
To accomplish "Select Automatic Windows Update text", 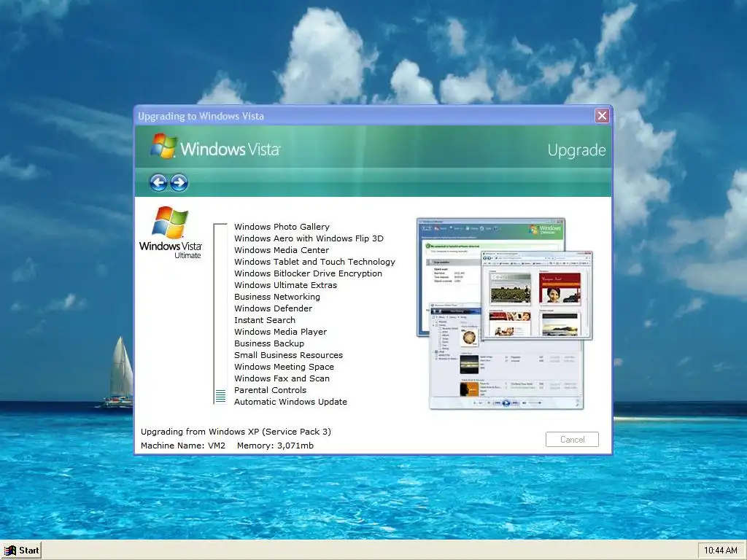I will [x=290, y=402].
